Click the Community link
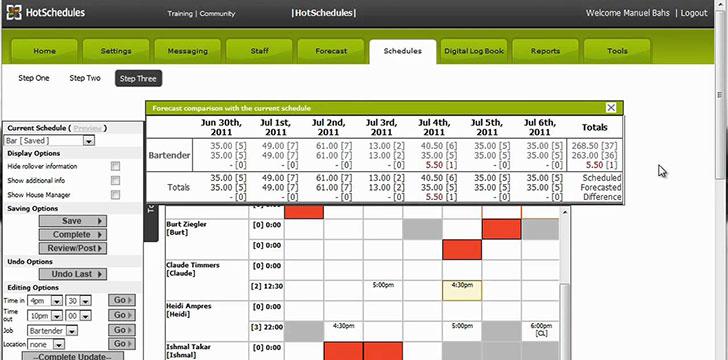Viewport: 728px width, 360px height. [218, 13]
